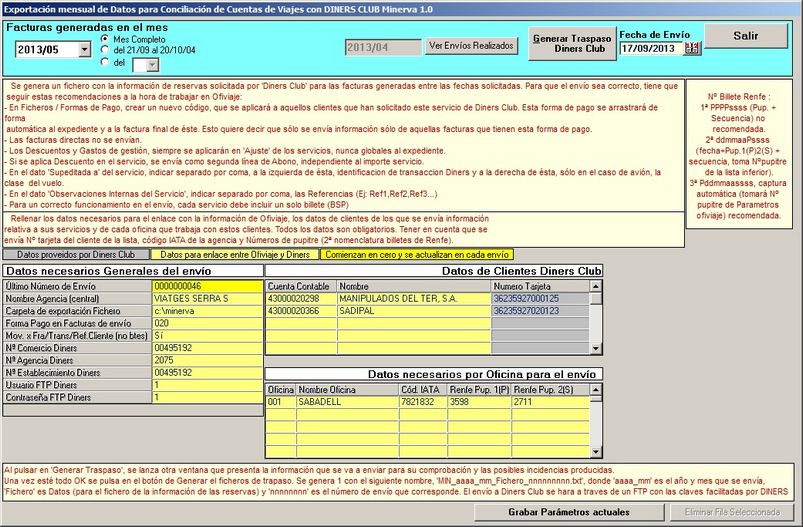Click the up arrow of offices table scrollbar

click(596, 389)
